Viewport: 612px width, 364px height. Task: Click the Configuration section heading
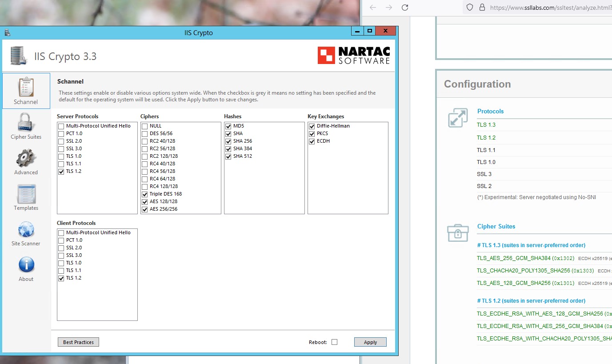477,84
